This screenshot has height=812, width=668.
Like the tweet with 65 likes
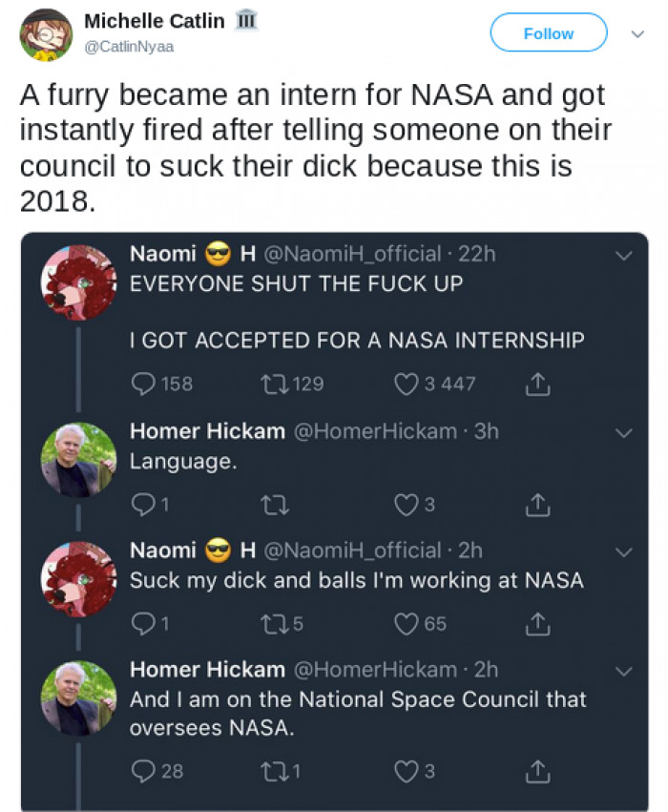coord(407,623)
